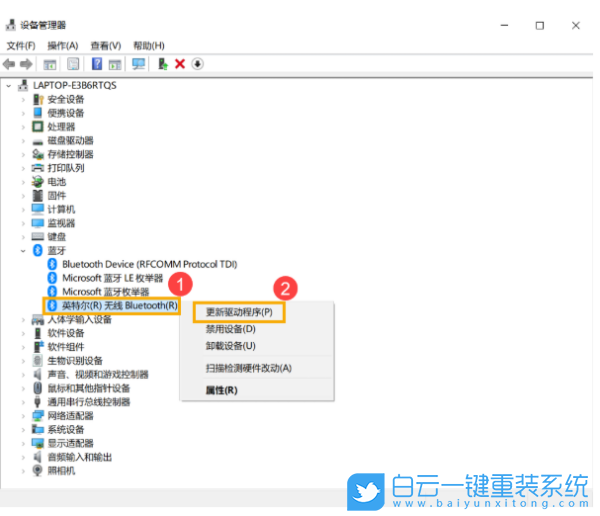
Task: Click the battery icon next to 电池
Action: [38, 181]
